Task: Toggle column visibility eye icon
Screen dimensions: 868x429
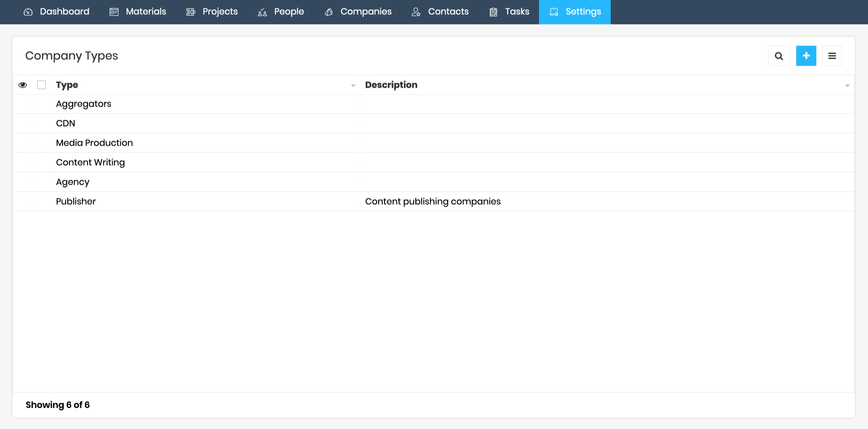Action: [x=23, y=85]
